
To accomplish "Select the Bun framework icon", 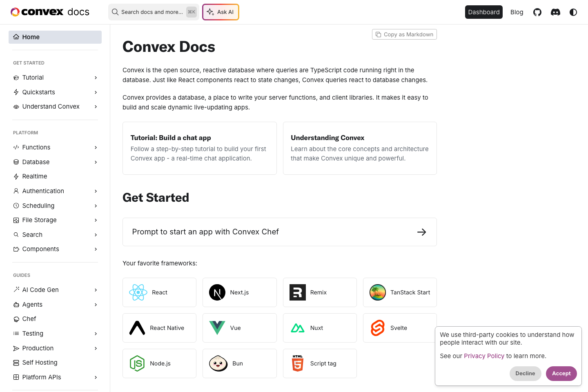I will coord(218,363).
